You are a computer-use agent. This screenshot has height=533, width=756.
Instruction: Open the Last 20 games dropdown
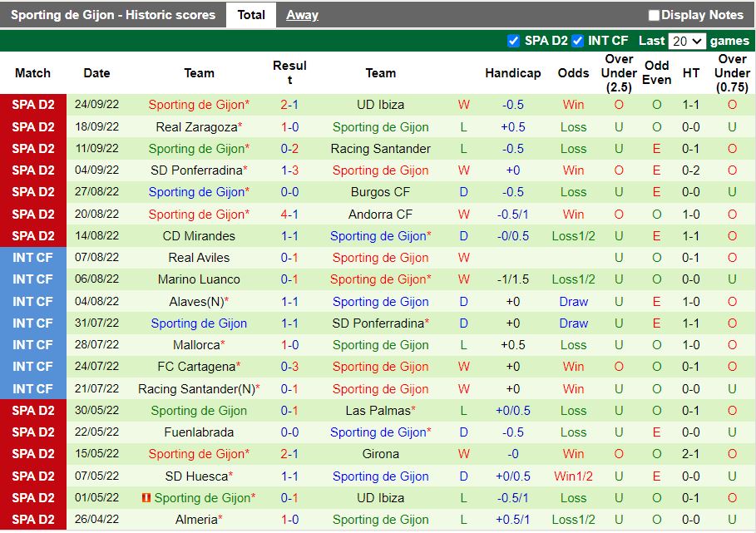(x=687, y=42)
